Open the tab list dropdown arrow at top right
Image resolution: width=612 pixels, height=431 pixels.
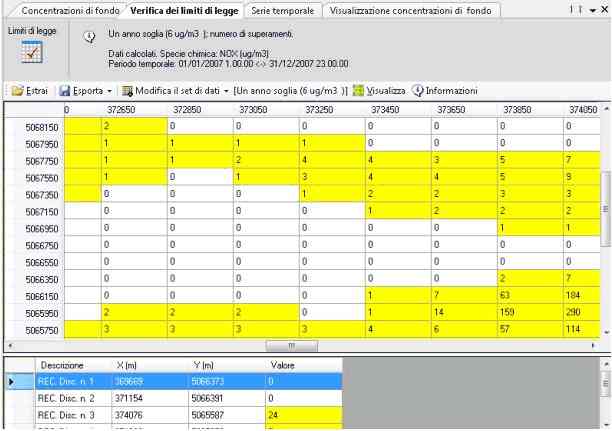pyautogui.click(x=593, y=10)
